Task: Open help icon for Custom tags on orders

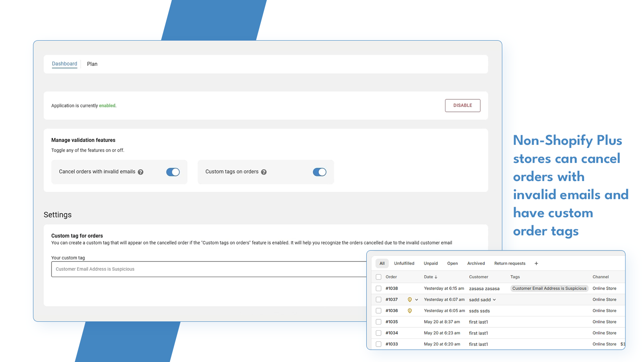Action: click(x=264, y=172)
